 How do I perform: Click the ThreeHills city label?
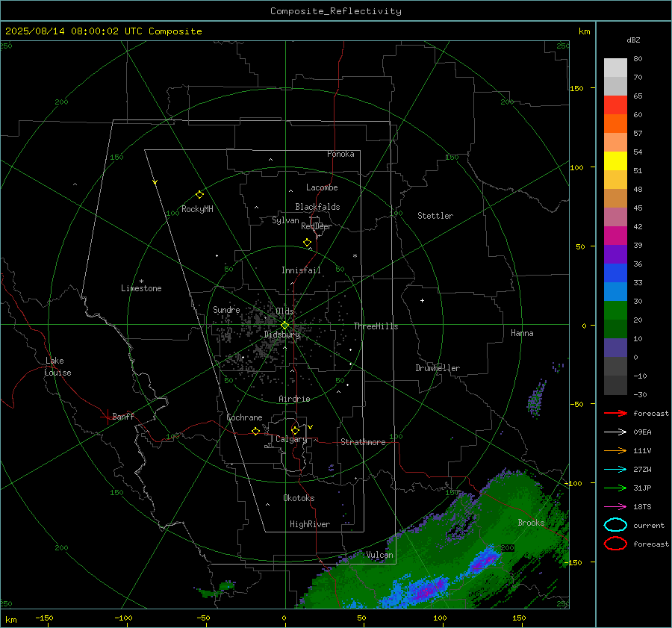click(x=376, y=326)
